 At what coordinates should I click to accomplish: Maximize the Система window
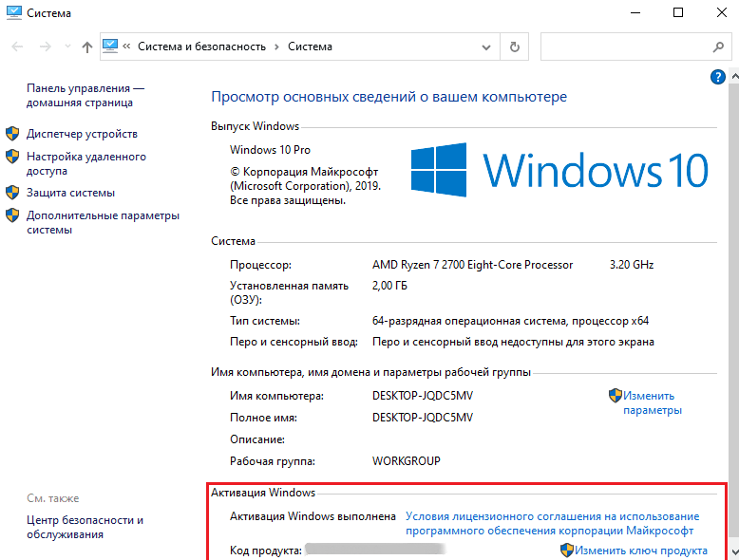678,12
